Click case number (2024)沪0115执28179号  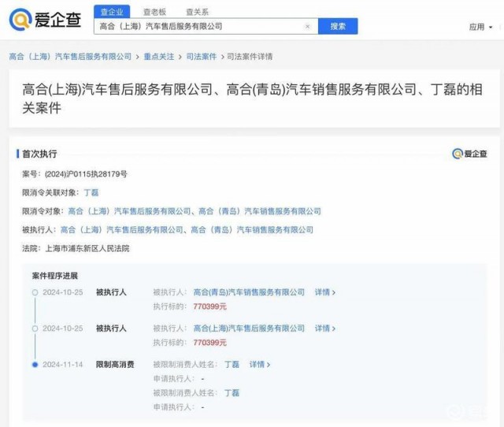click(x=86, y=174)
